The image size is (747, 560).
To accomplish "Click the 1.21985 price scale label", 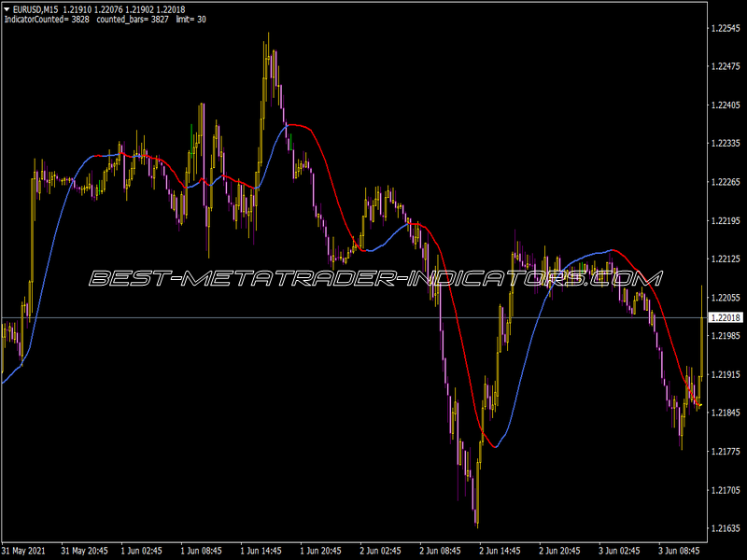I will click(x=726, y=336).
